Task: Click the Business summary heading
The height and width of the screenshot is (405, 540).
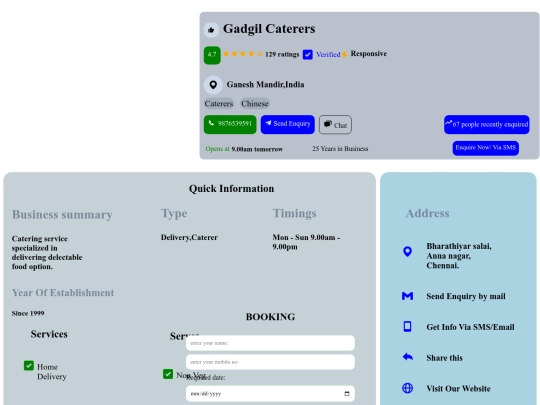Action: point(62,215)
